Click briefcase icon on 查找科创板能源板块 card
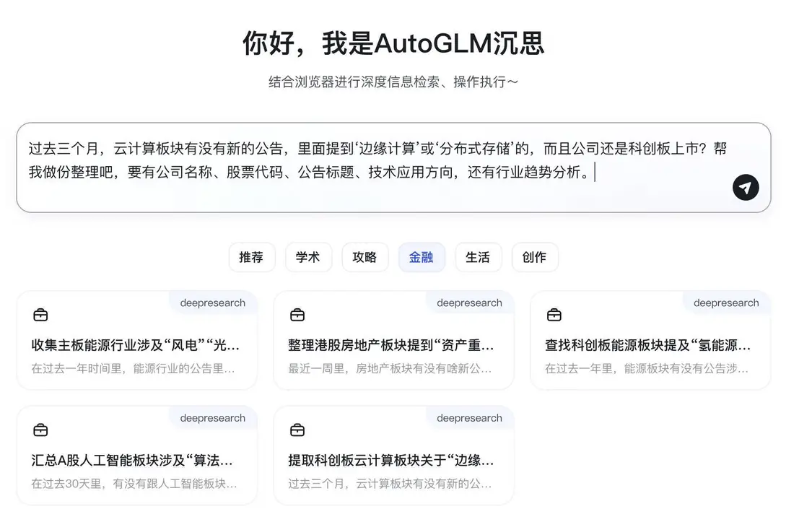Screen dimensions: 812x522 click(x=554, y=315)
